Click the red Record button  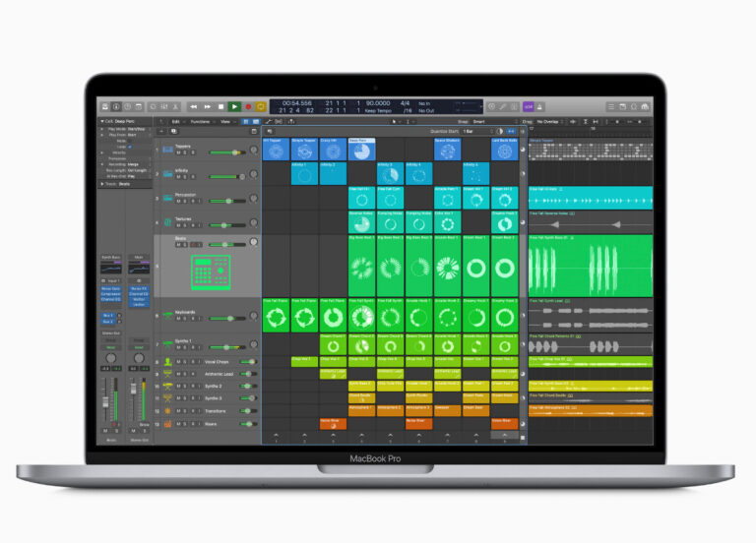[248, 106]
